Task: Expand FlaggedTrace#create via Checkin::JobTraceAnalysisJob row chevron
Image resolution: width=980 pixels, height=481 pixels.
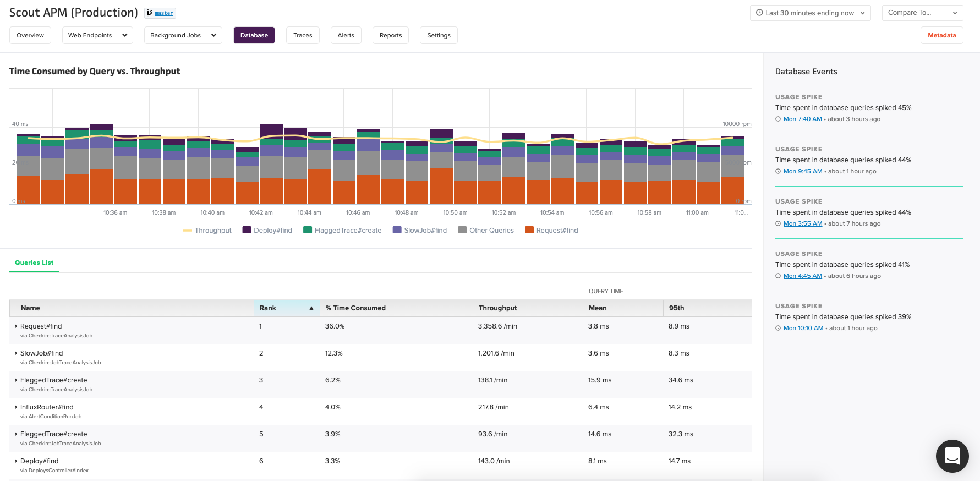Action: (x=15, y=434)
